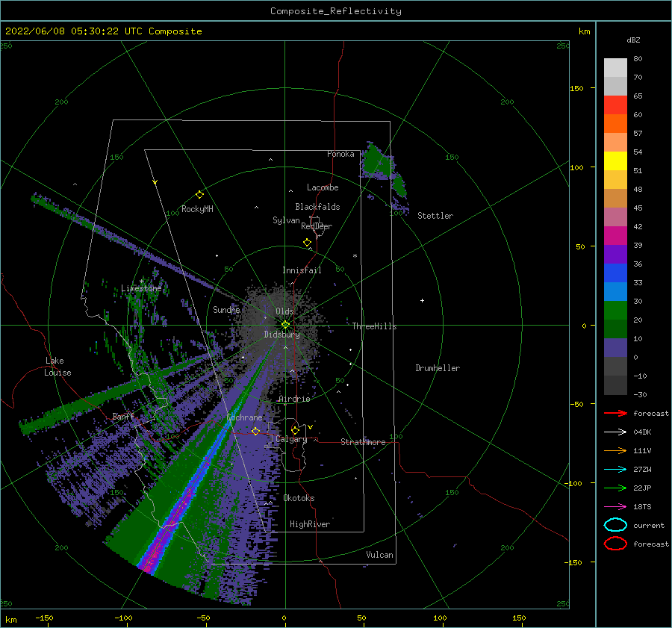Click the yellow diamond marker near RockyMH
The image size is (672, 628).
[199, 195]
